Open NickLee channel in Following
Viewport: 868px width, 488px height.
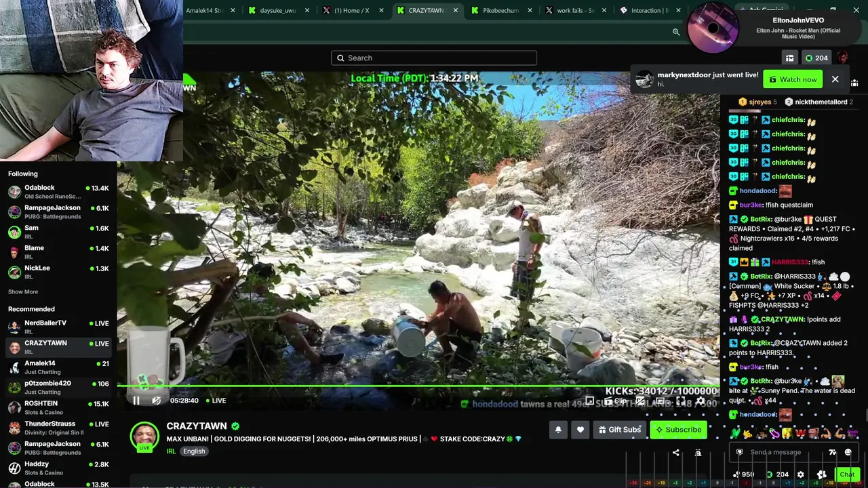58,272
